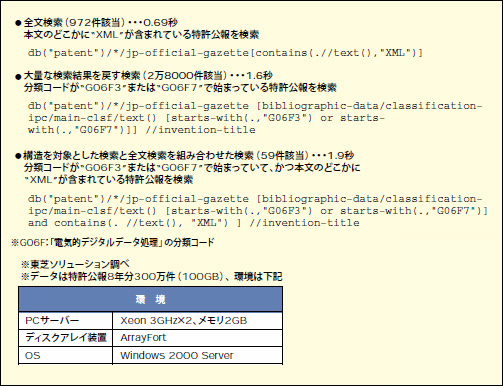Click the third query's first line starting db("patent")
The image size is (503, 386).
[x=255, y=199]
